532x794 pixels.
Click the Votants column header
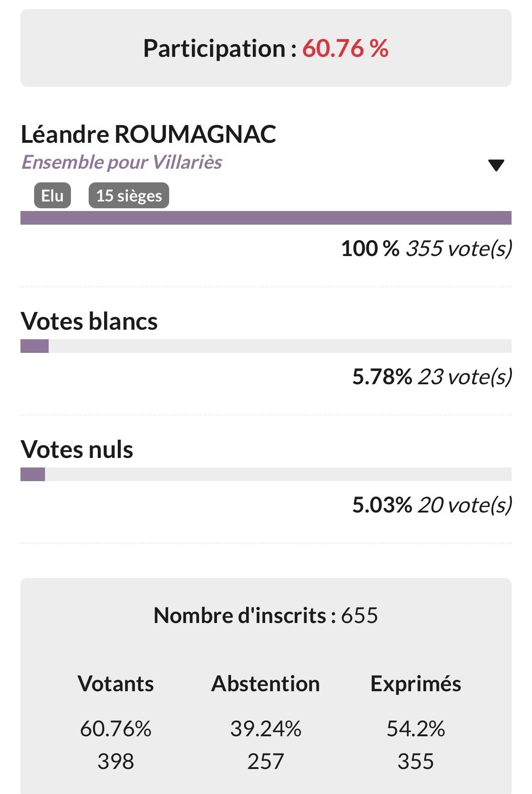[115, 683]
